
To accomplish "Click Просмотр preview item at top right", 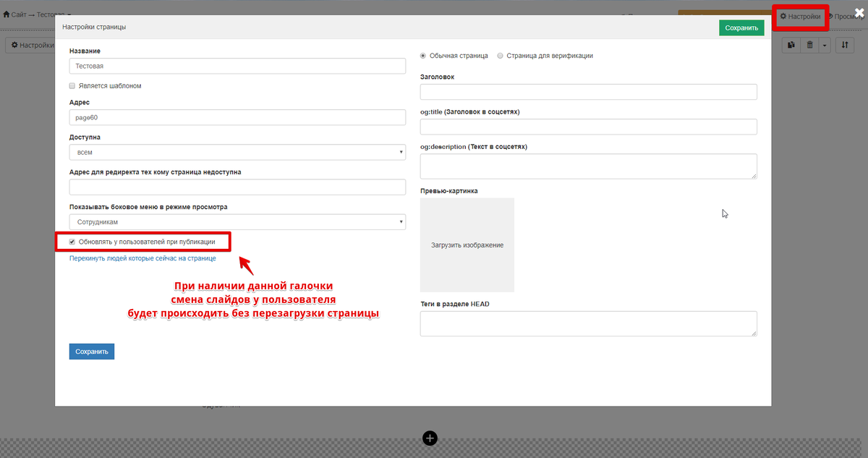I will coord(847,16).
